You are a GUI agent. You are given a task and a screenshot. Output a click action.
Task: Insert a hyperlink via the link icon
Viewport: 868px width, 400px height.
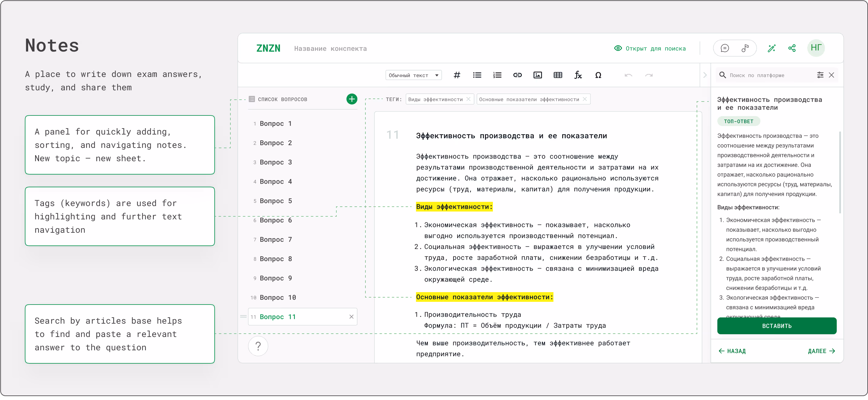517,75
